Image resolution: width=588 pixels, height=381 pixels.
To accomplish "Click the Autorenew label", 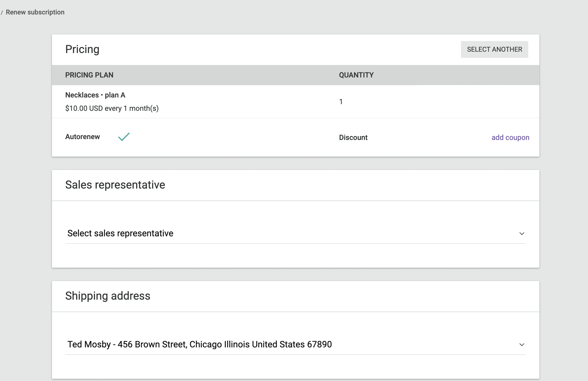I will 83,137.
